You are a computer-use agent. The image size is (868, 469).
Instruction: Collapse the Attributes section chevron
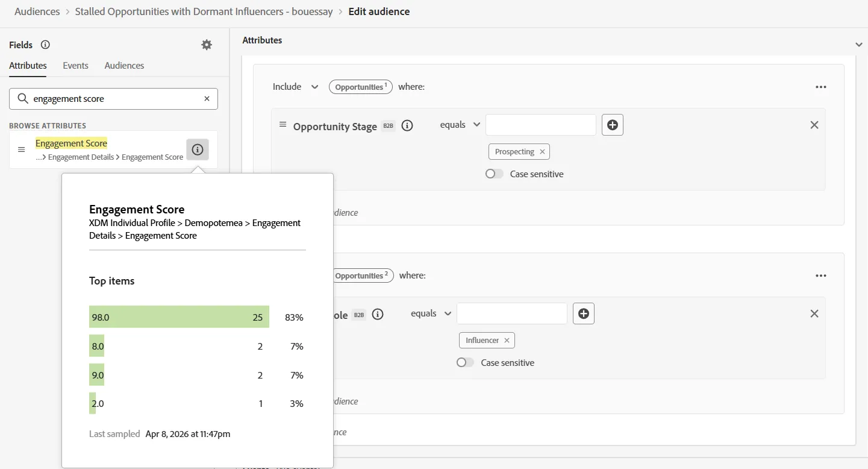(x=859, y=45)
